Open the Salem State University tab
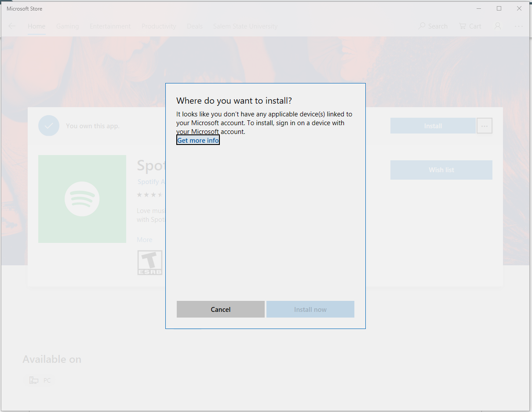Image resolution: width=532 pixels, height=412 pixels. pyautogui.click(x=245, y=26)
